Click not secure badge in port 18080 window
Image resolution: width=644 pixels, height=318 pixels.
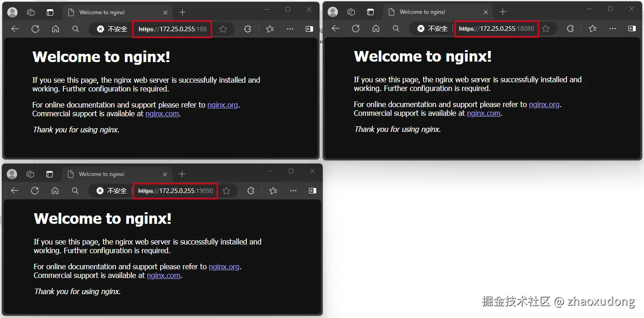433,28
